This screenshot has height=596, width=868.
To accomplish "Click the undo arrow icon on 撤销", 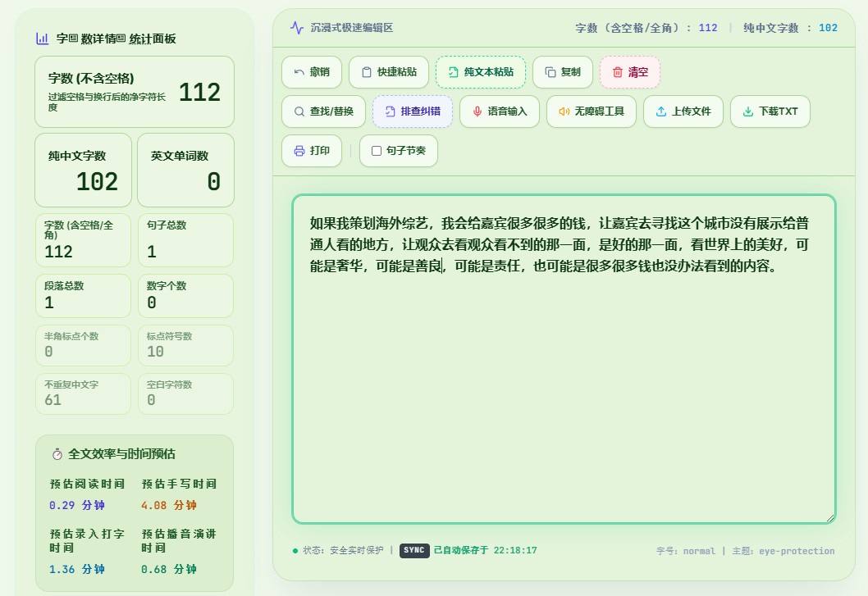I will (299, 72).
